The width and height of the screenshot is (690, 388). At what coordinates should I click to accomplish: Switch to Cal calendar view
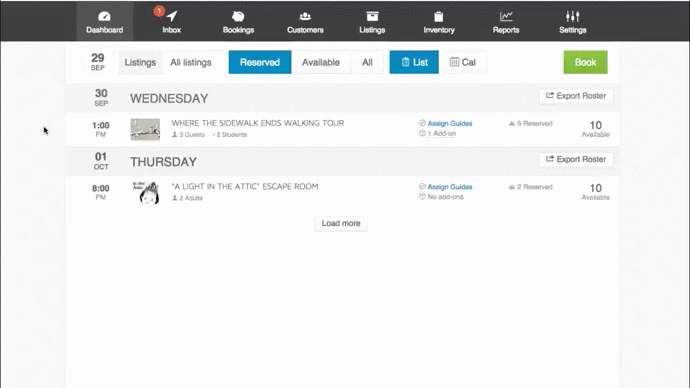(463, 62)
